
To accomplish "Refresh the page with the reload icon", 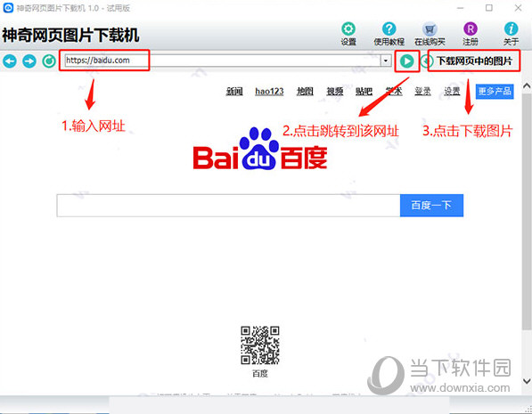I will 49,61.
